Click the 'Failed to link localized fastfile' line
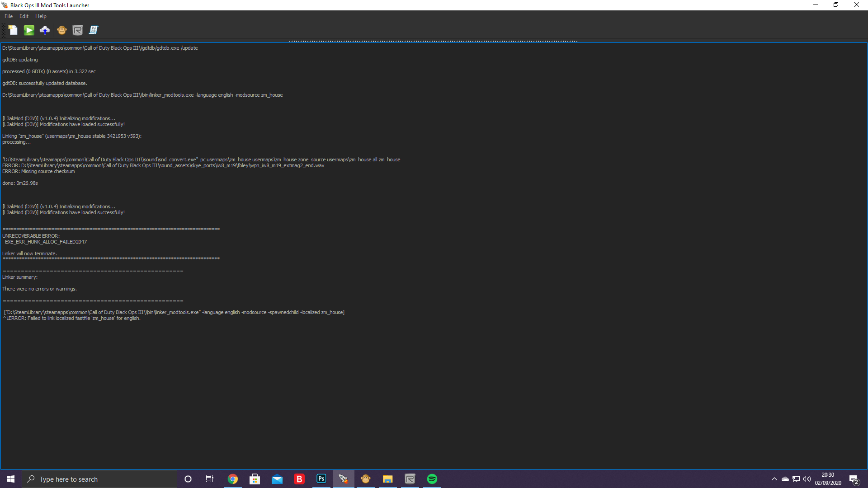 click(x=71, y=318)
